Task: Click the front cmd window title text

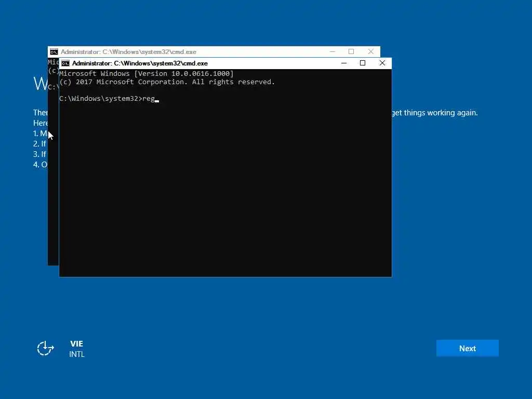Action: (x=140, y=63)
